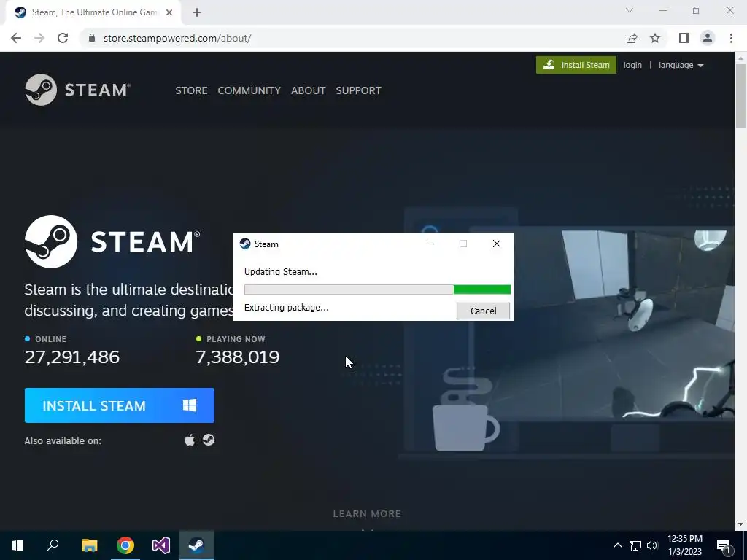Bookmark this page with the star icon

point(655,38)
